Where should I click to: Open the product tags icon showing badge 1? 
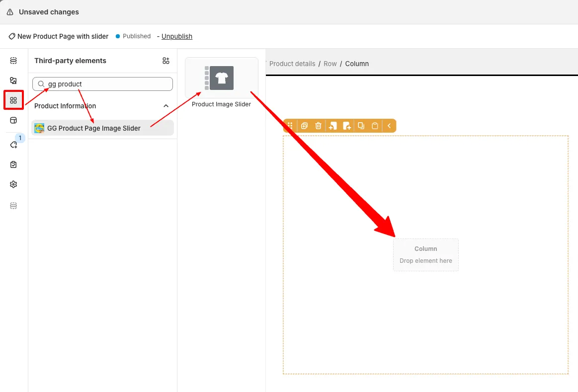tap(13, 144)
